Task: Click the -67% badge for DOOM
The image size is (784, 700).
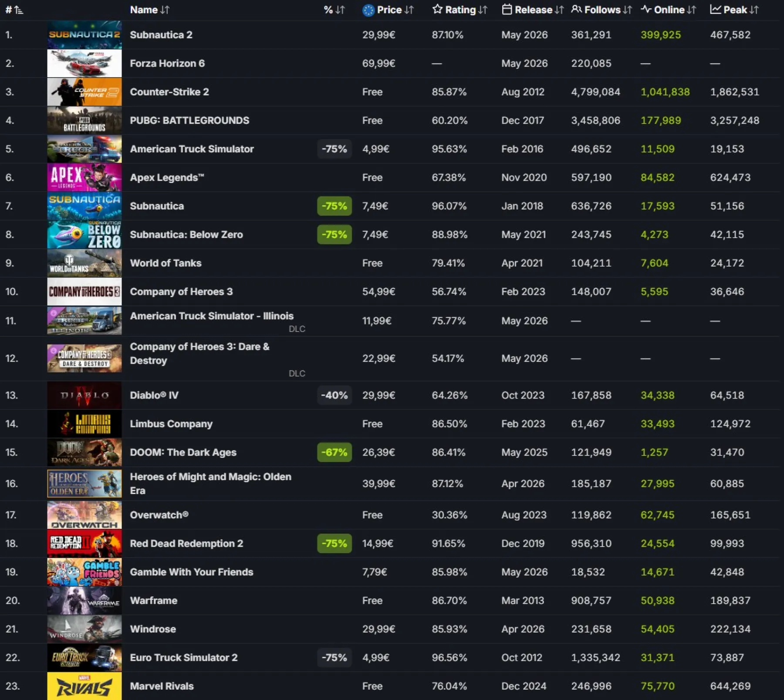Action: (335, 452)
